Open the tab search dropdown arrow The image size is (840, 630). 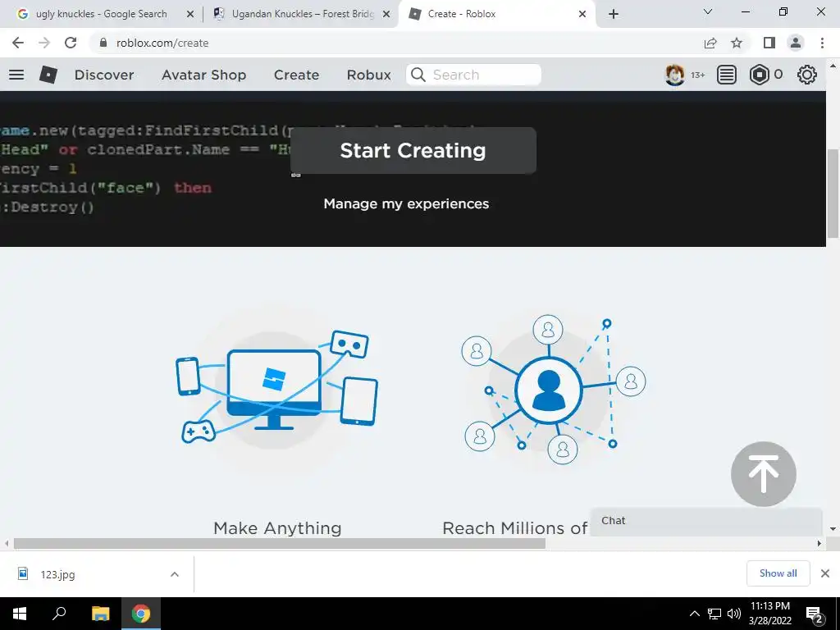(x=708, y=11)
